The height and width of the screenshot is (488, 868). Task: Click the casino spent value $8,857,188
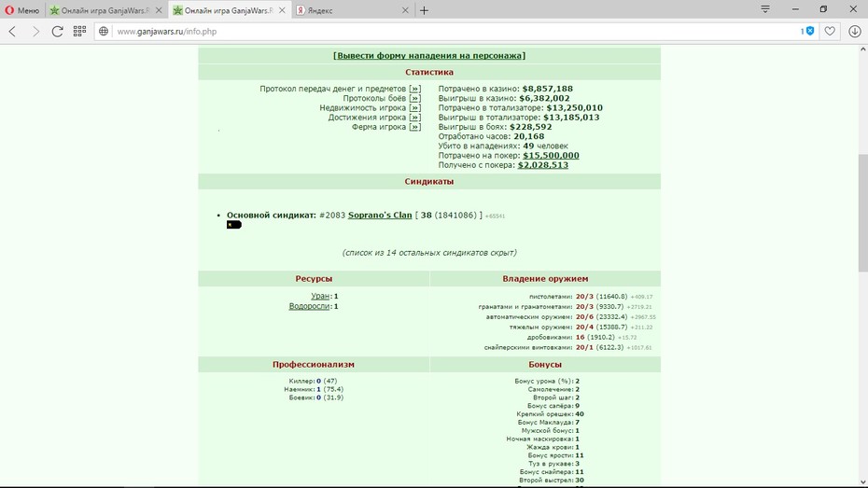coord(548,89)
